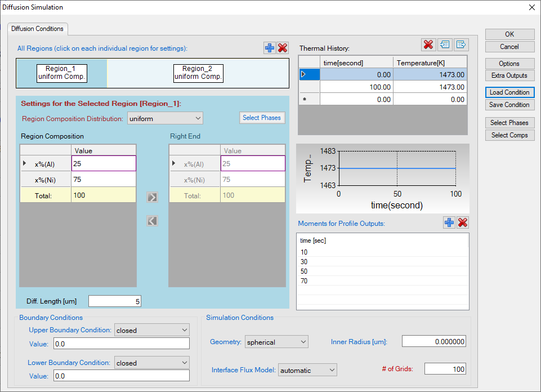This screenshot has height=392, width=541.
Task: Expand Interface Flux Model dropdown
Action: click(x=307, y=370)
